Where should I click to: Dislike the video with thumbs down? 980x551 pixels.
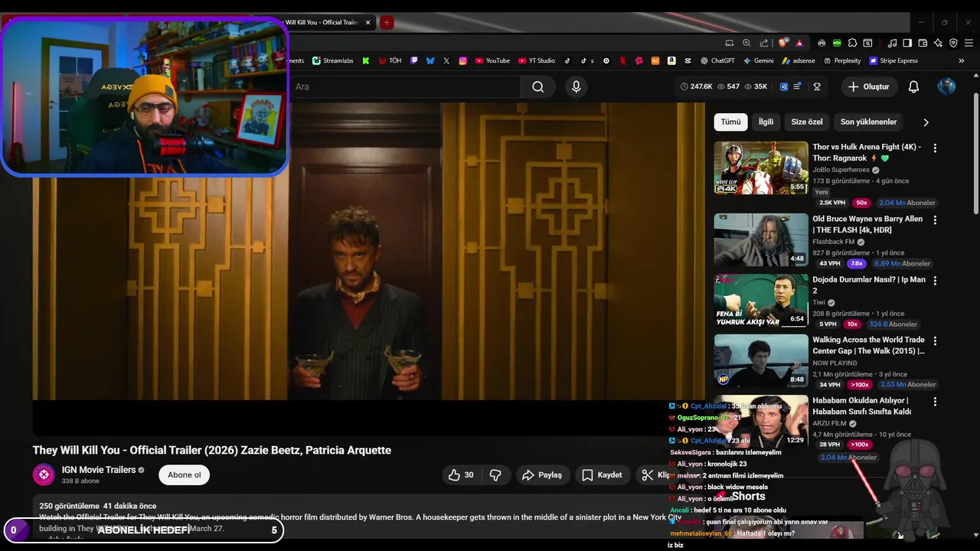tap(495, 475)
